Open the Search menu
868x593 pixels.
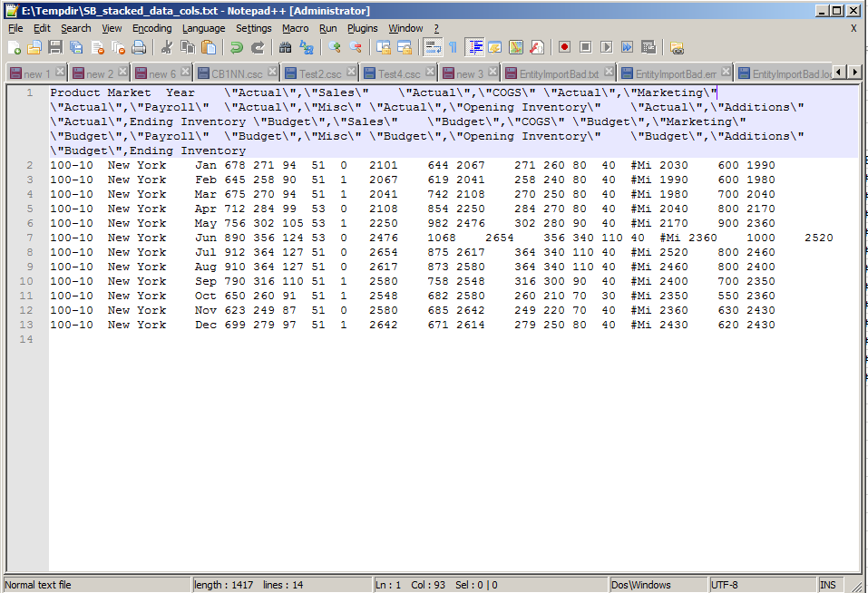76,28
